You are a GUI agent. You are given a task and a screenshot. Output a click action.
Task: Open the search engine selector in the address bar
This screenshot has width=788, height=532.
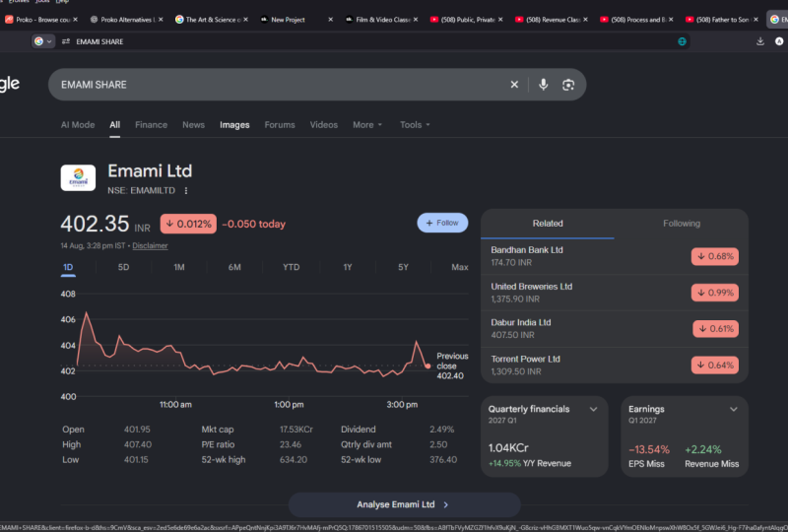pyautogui.click(x=43, y=41)
